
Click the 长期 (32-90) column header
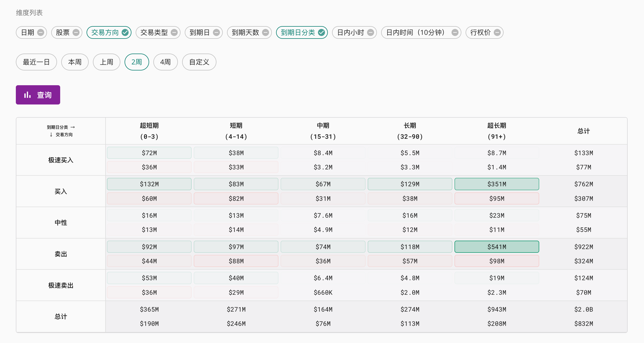[x=410, y=131]
